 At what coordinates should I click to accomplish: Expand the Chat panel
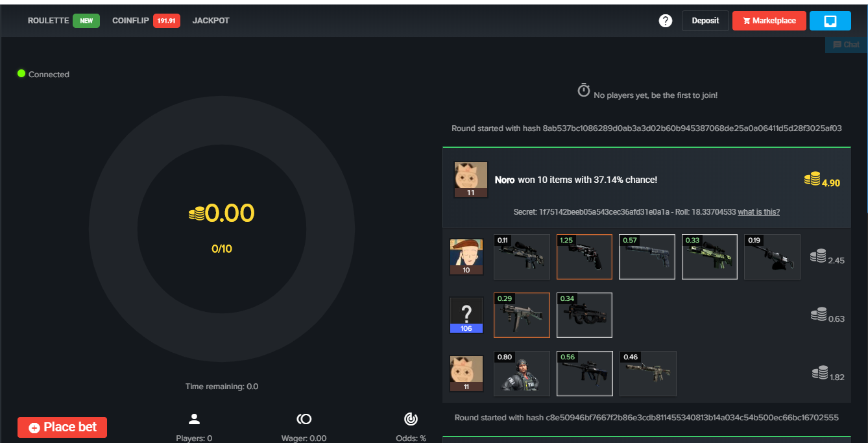coord(847,45)
